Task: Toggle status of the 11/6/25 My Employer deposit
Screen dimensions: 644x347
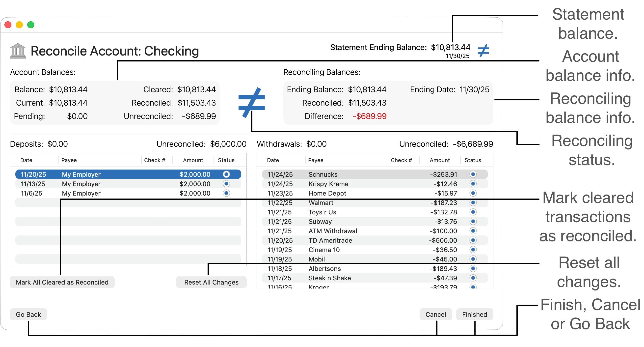Action: 226,193
